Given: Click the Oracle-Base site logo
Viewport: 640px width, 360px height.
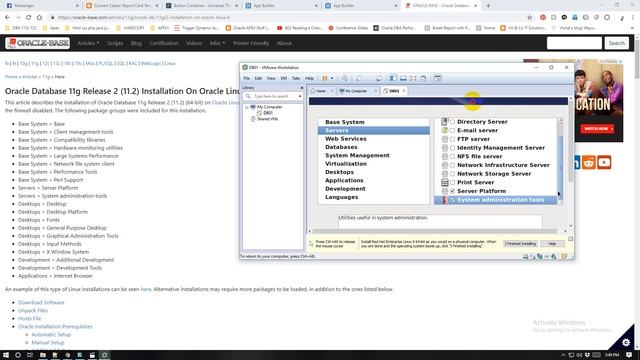Looking at the screenshot, I should [x=38, y=43].
